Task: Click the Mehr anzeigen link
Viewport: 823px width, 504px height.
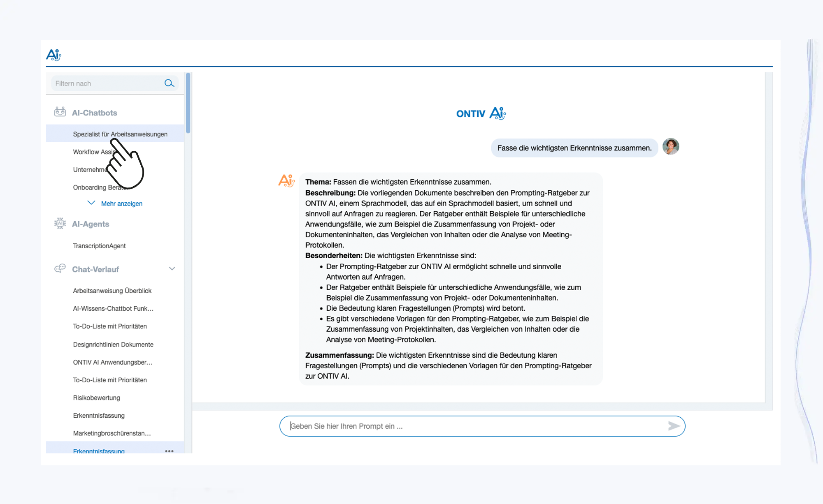Action: coord(121,203)
